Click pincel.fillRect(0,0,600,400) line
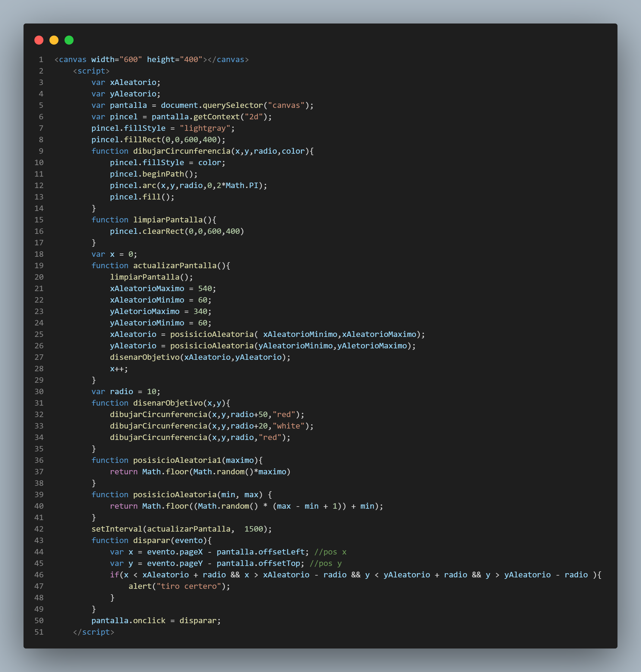Viewport: 641px width, 672px height. click(x=158, y=140)
